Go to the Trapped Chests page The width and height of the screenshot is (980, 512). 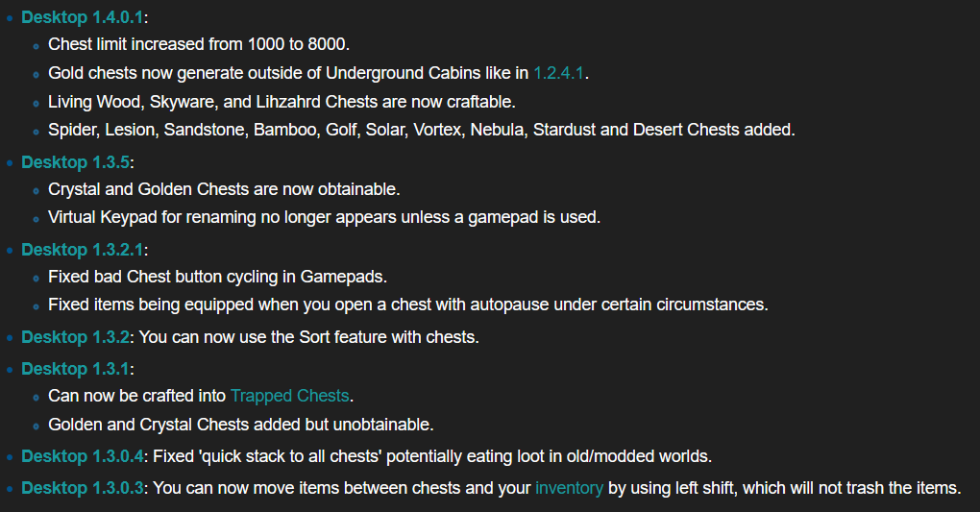coord(289,397)
